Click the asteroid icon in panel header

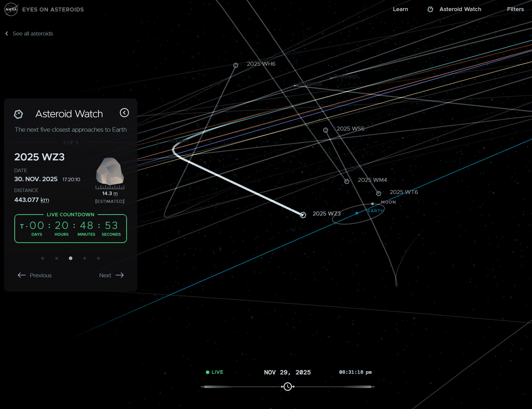[18, 114]
